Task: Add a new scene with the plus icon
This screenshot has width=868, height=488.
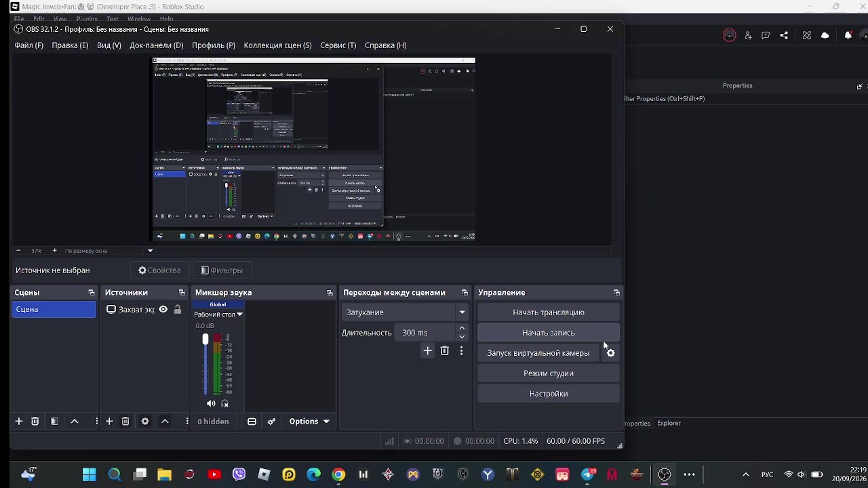Action: [x=19, y=421]
